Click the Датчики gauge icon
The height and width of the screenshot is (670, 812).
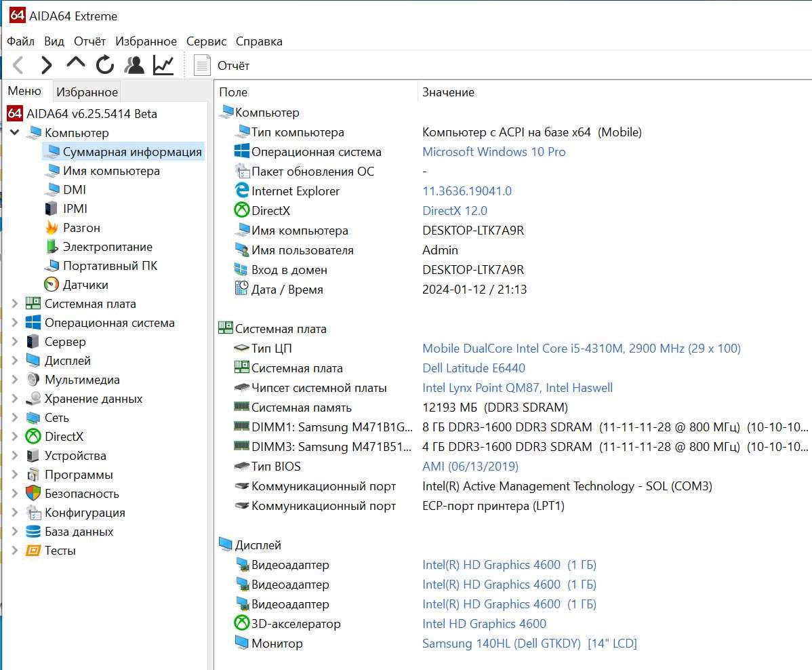pyautogui.click(x=52, y=284)
